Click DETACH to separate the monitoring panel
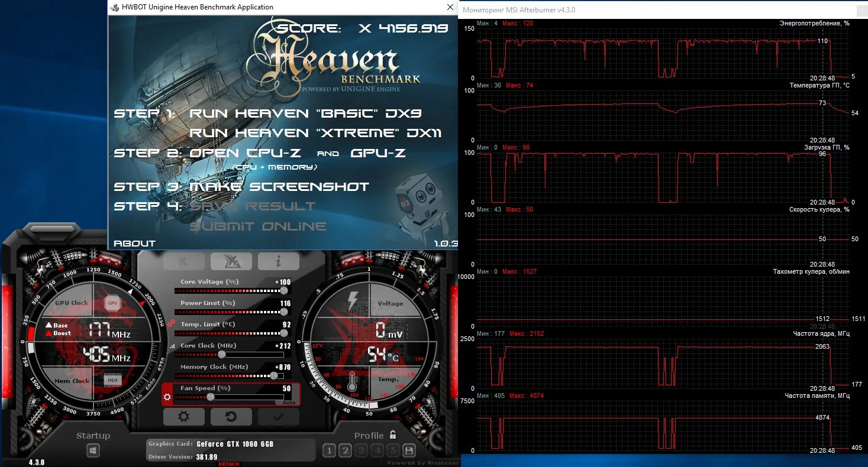 click(x=228, y=463)
